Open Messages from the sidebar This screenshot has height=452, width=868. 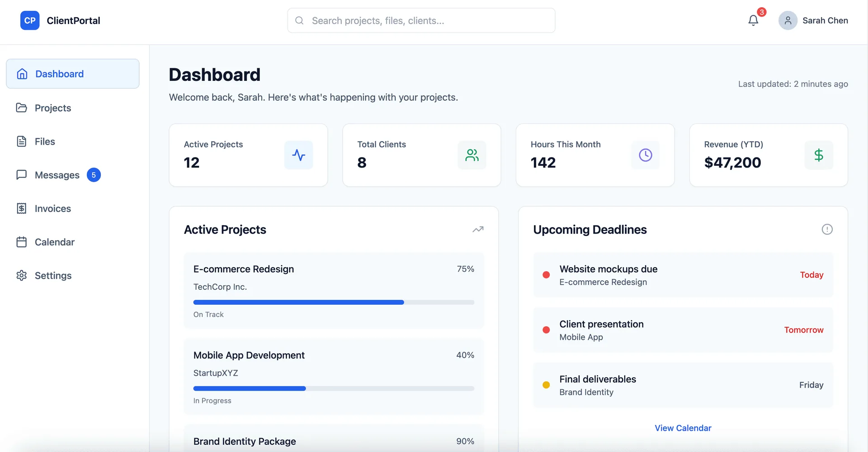pyautogui.click(x=73, y=175)
